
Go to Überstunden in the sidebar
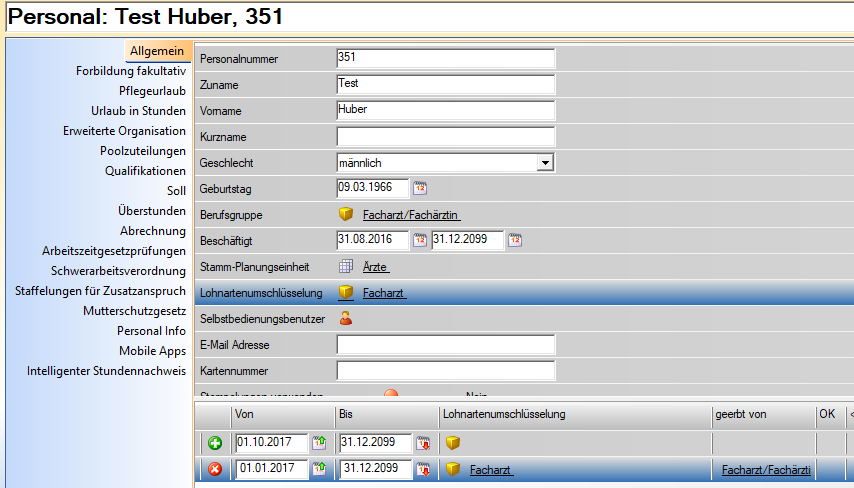[x=151, y=211]
